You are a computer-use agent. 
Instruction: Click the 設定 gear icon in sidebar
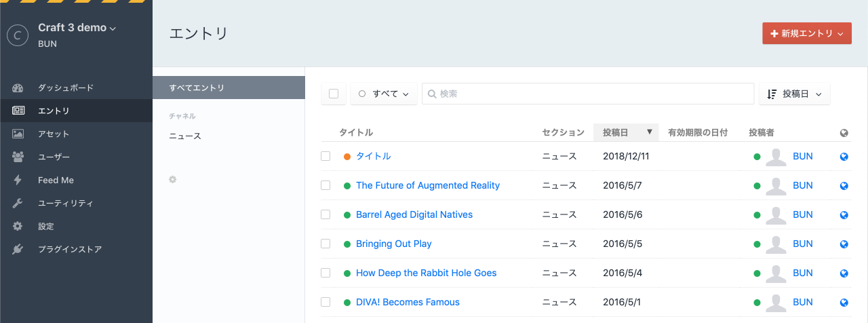(x=18, y=226)
